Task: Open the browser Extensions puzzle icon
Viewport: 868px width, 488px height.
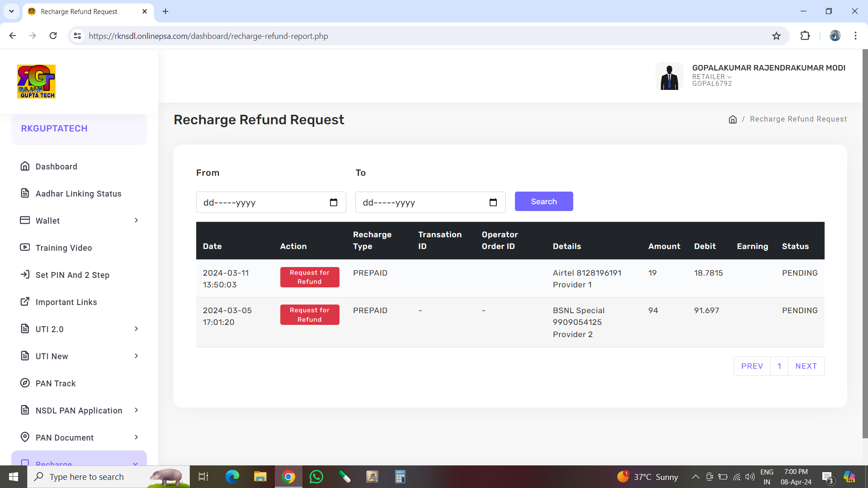Action: click(x=805, y=36)
